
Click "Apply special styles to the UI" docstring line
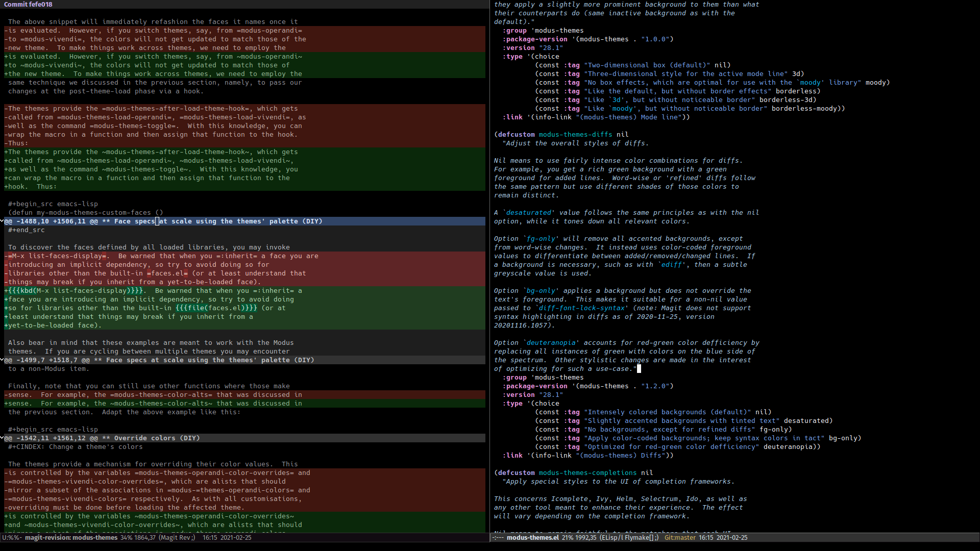619,482
